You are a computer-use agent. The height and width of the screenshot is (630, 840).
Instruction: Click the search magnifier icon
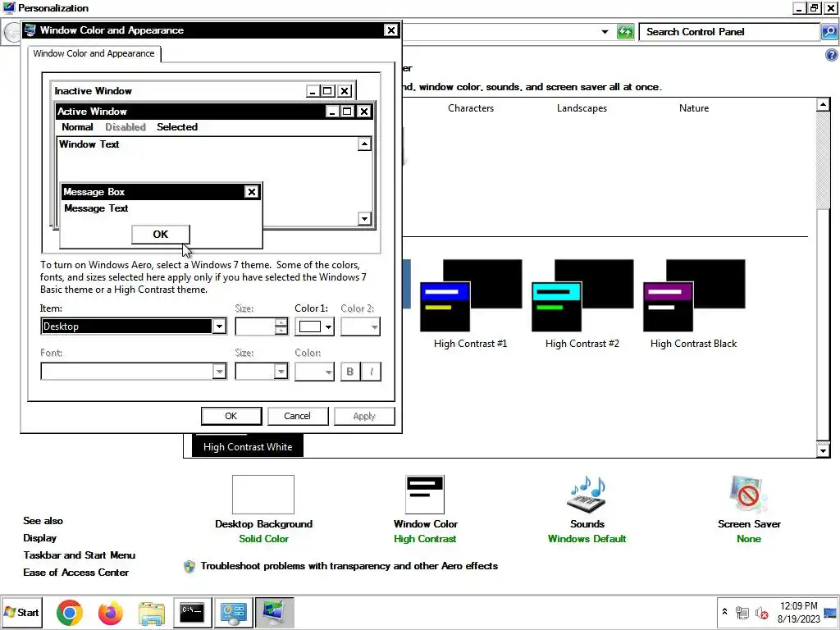[829, 32]
